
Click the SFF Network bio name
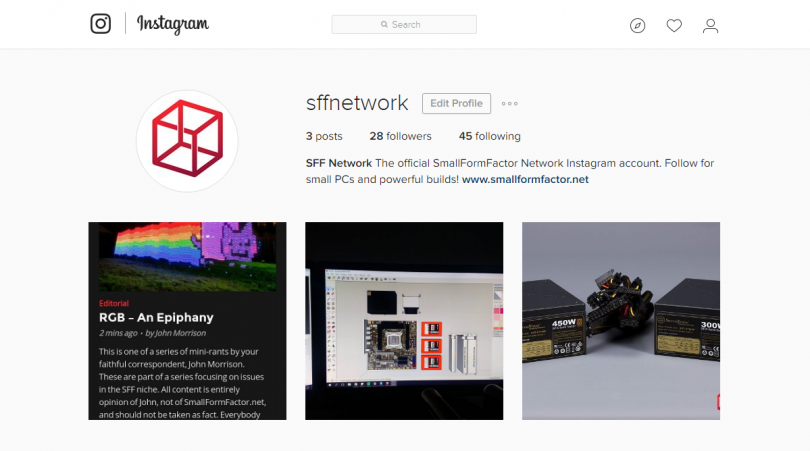click(339, 163)
